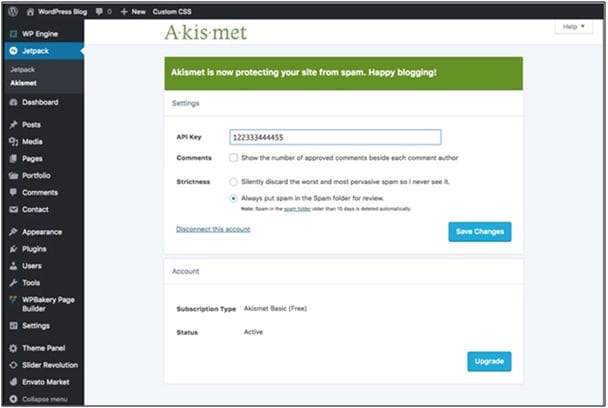Click the Dashboard gauge icon
Viewport: 608px width, 408px height.
(14, 102)
